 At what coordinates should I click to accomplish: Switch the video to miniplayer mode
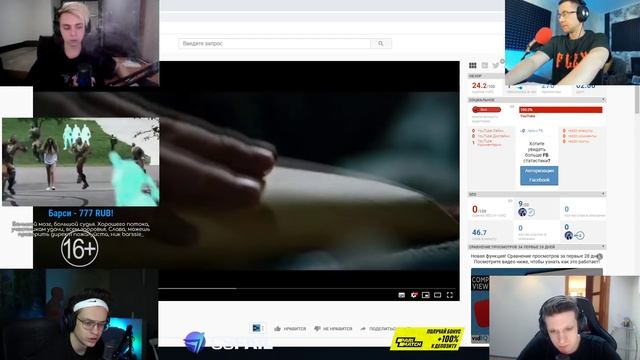pos(426,295)
